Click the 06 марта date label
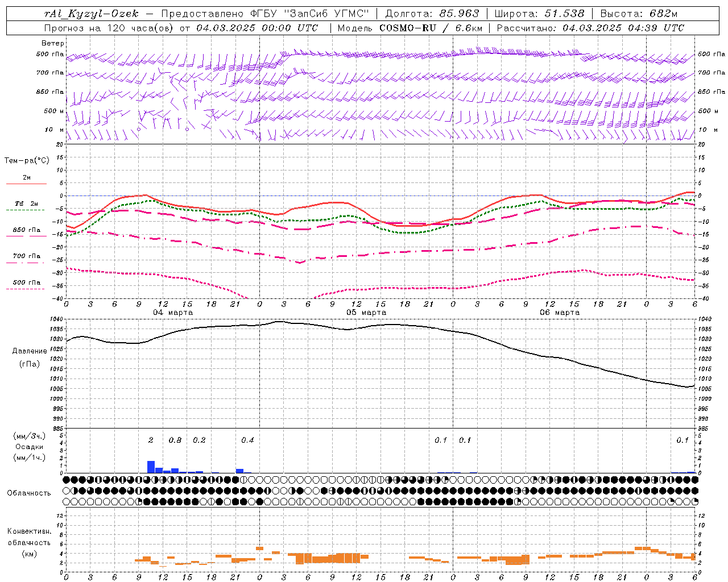Screen dimensions: 728x582 tap(560, 313)
